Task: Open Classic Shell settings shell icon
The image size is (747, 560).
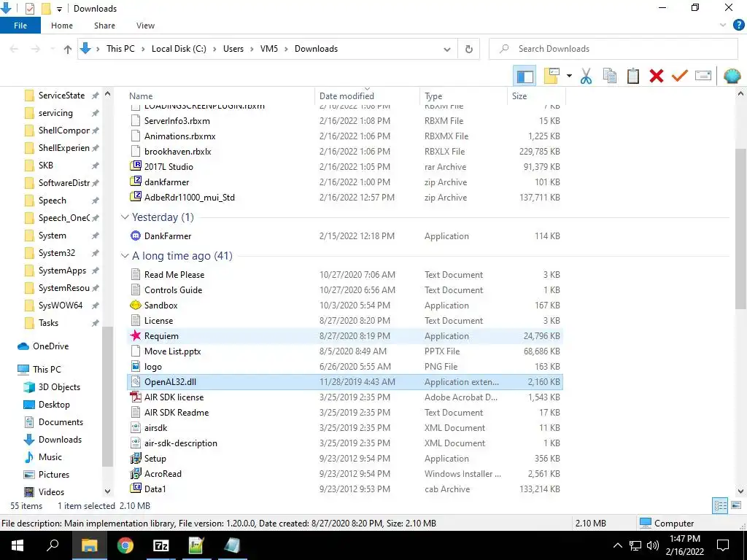Action: click(732, 76)
